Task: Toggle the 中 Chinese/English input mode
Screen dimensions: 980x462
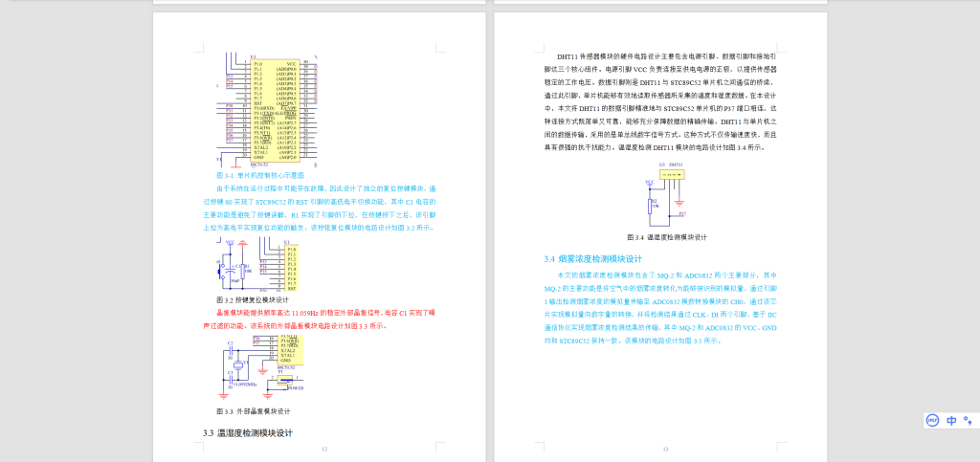Action: (x=951, y=420)
